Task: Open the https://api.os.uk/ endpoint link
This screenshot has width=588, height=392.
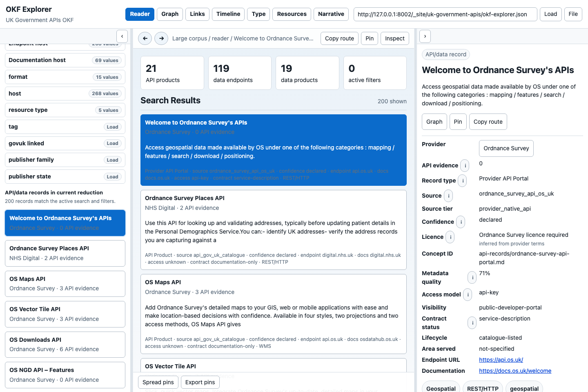Action: click(501, 360)
